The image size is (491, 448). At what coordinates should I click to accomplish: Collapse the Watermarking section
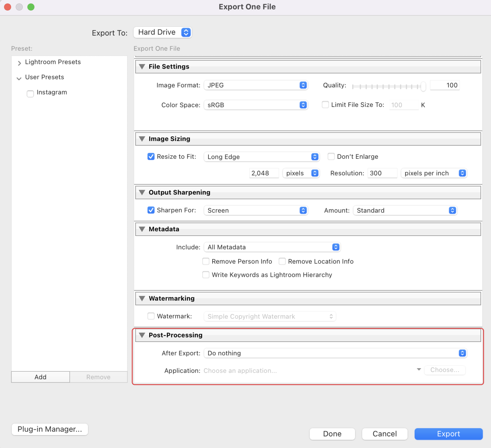[142, 298]
